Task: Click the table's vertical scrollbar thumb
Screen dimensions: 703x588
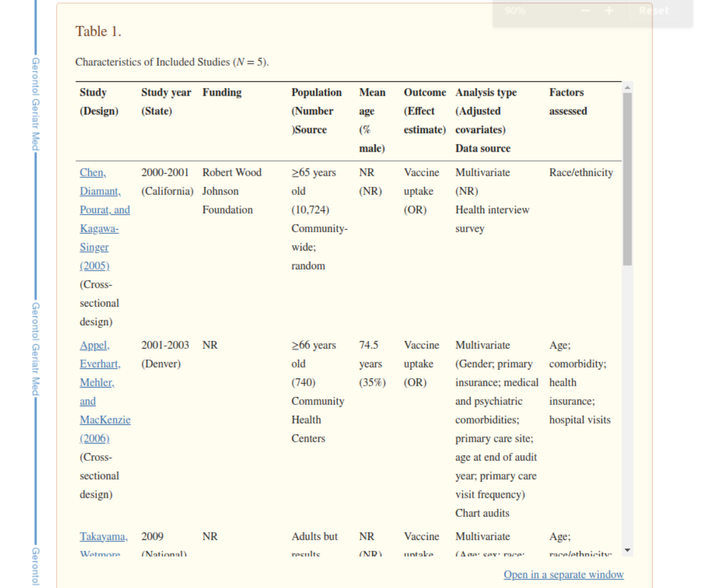Action: [627, 180]
